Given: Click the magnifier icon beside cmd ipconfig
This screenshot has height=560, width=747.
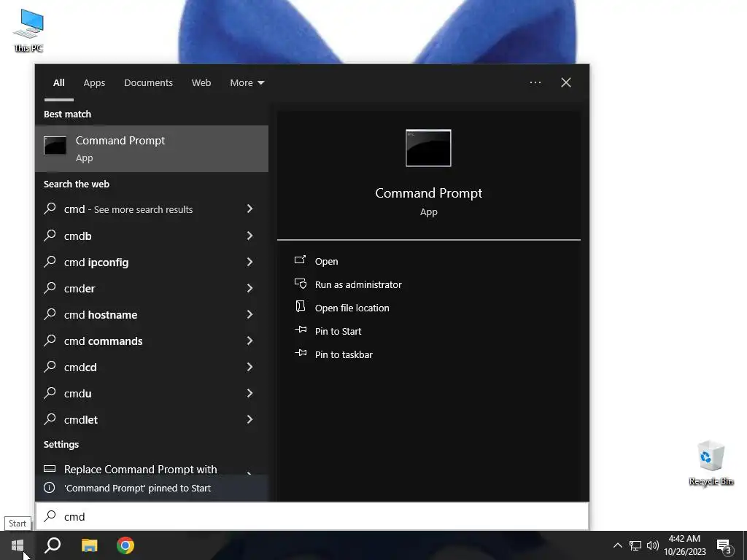Looking at the screenshot, I should tap(50, 261).
